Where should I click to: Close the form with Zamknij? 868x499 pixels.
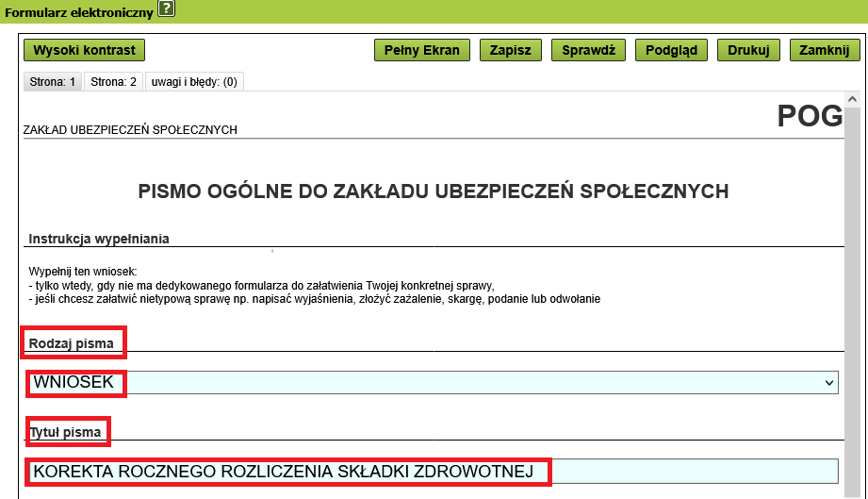coord(825,50)
